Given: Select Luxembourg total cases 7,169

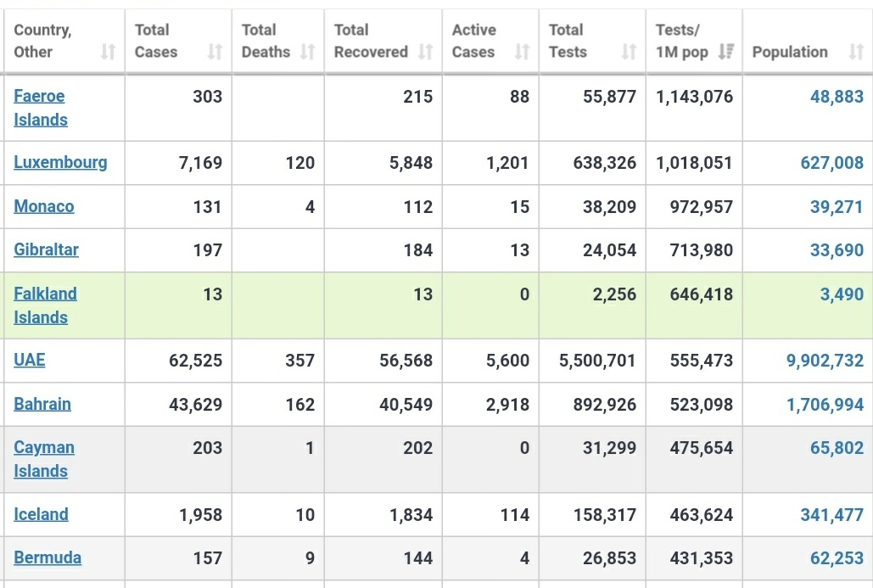Looking at the screenshot, I should click(200, 163).
